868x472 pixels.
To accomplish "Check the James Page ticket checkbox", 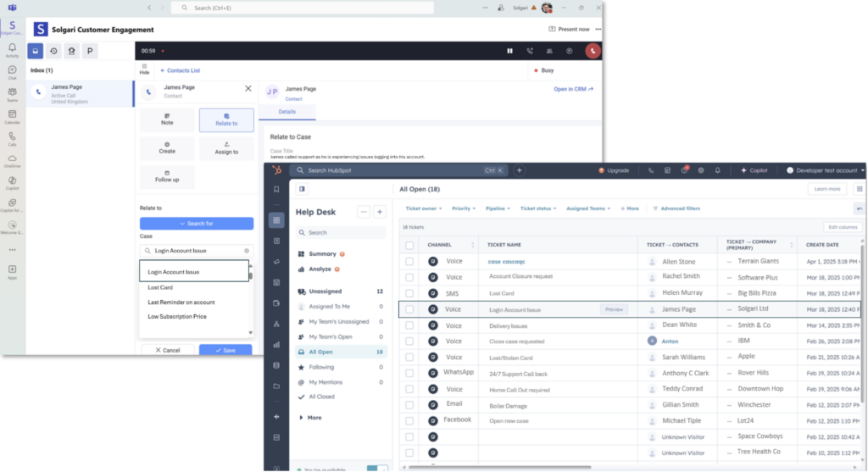I will point(409,309).
